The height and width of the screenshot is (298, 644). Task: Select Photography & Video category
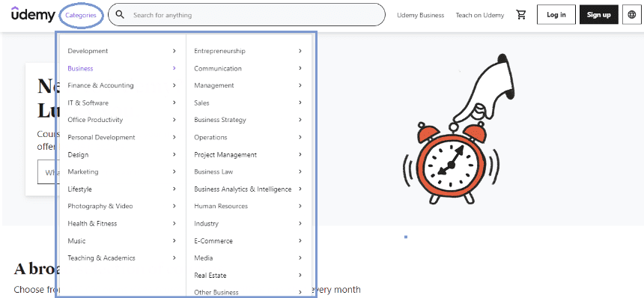tap(100, 206)
